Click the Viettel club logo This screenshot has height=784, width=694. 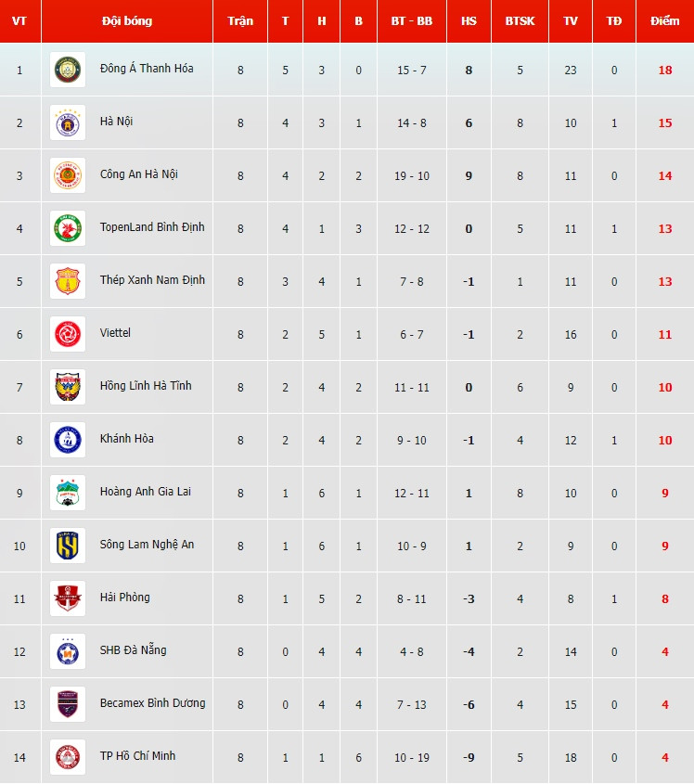(68, 334)
